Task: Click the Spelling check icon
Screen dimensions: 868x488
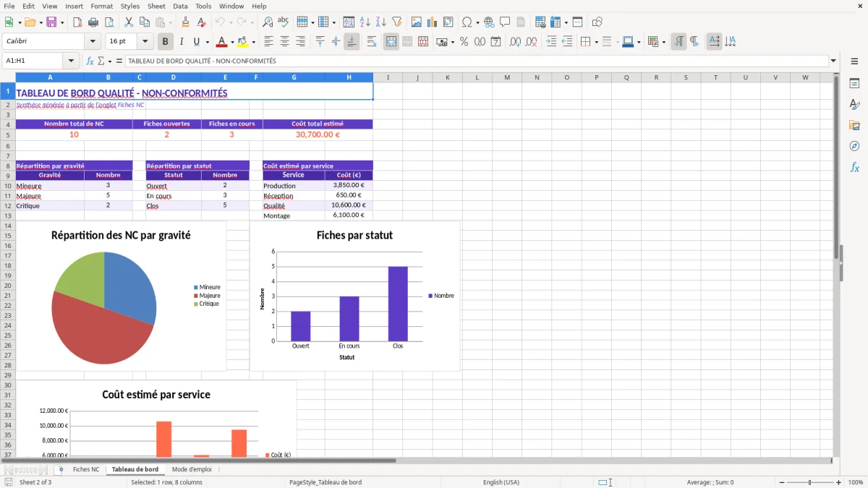Action: point(283,22)
